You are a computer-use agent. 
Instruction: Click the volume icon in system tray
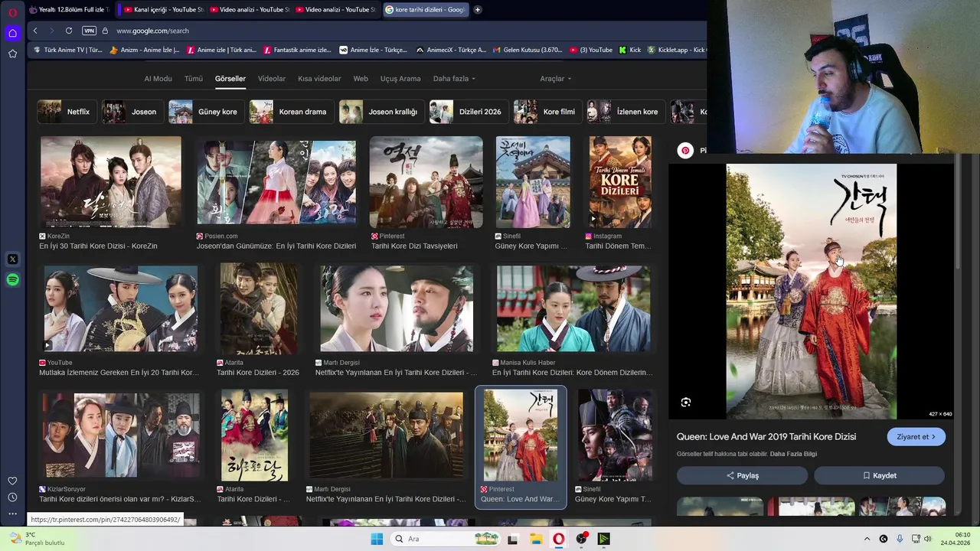927,539
